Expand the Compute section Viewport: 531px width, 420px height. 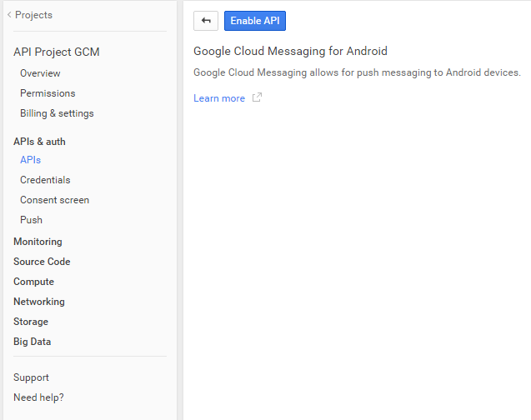point(33,282)
